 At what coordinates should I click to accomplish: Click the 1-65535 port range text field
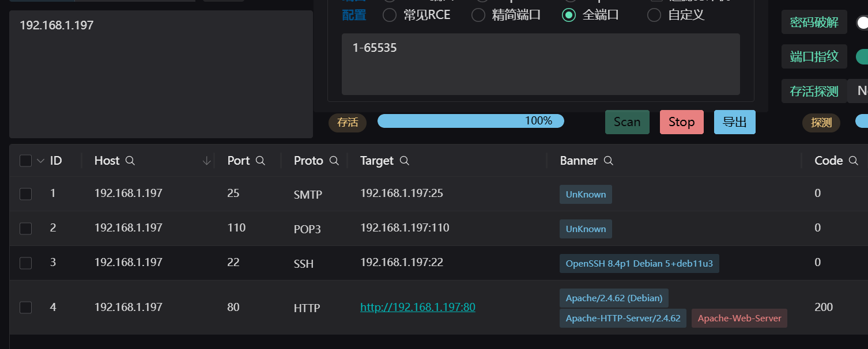tap(540, 64)
